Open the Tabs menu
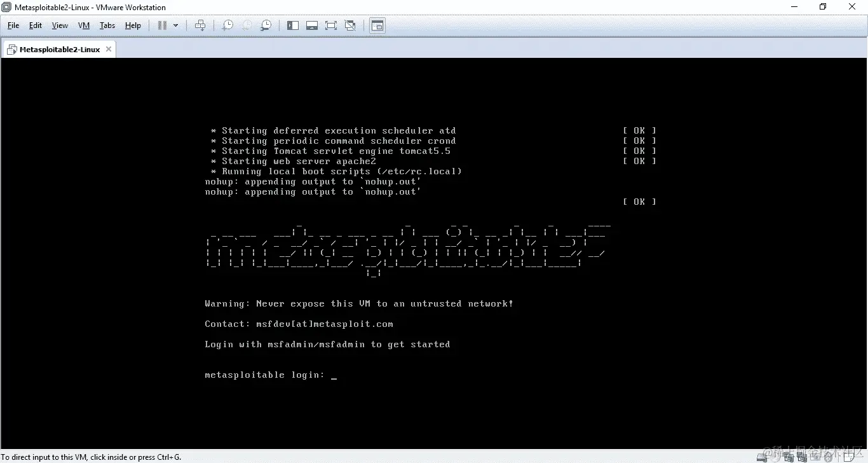The image size is (868, 463). pos(107,25)
